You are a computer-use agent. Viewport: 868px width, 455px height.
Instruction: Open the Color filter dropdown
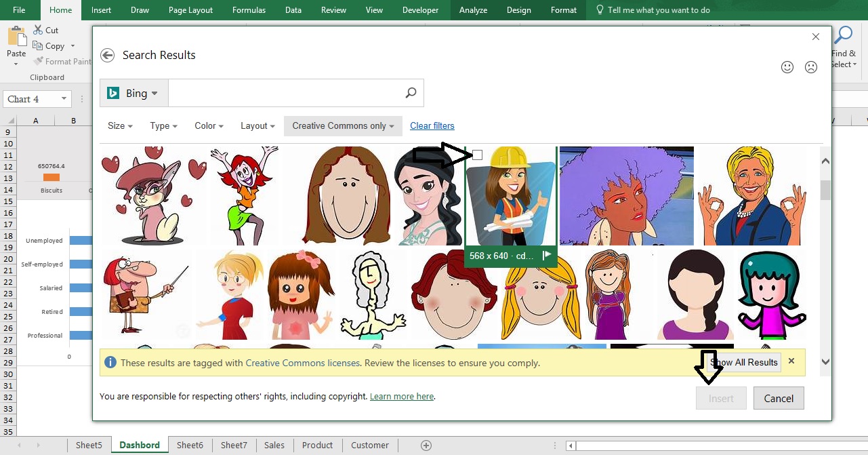click(x=209, y=126)
